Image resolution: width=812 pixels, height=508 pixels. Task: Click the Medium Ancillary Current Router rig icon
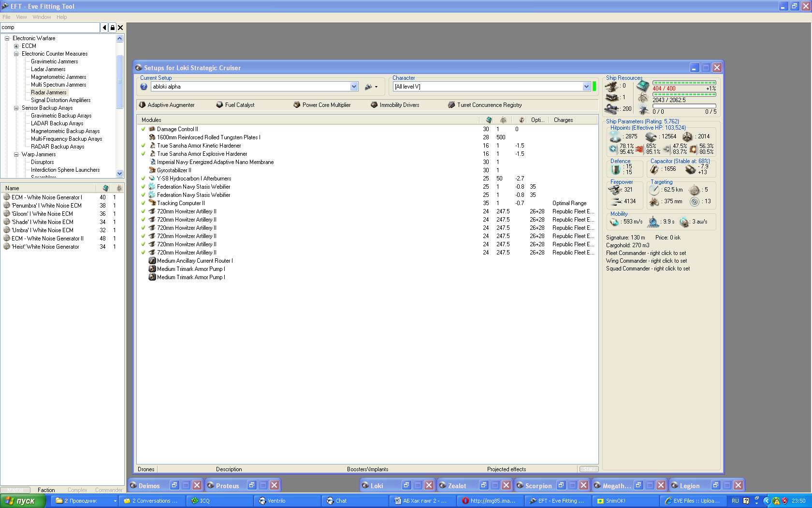(152, 261)
